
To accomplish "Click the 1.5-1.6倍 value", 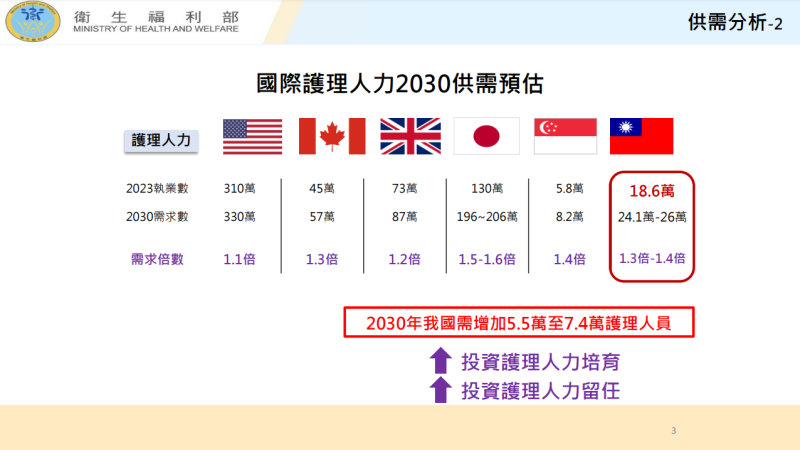I will point(487,259).
